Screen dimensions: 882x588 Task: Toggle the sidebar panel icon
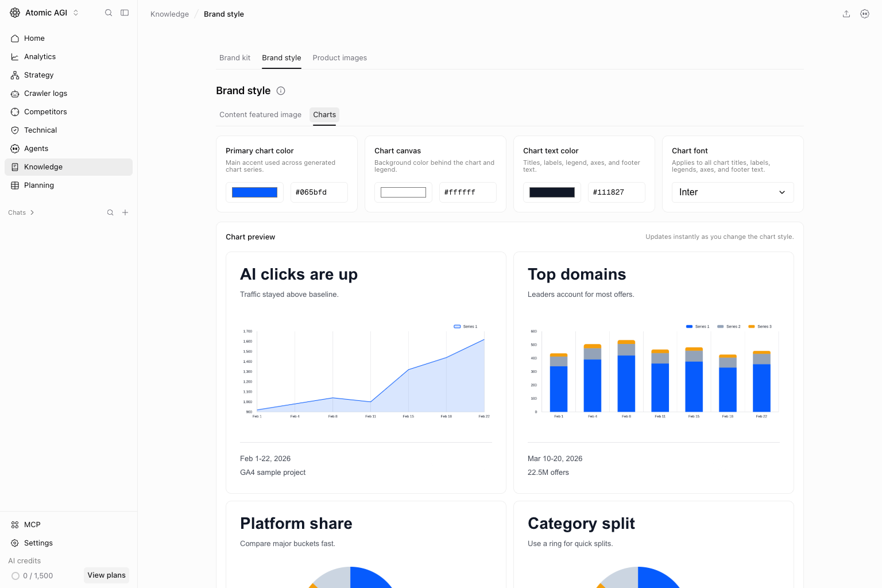pyautogui.click(x=125, y=13)
